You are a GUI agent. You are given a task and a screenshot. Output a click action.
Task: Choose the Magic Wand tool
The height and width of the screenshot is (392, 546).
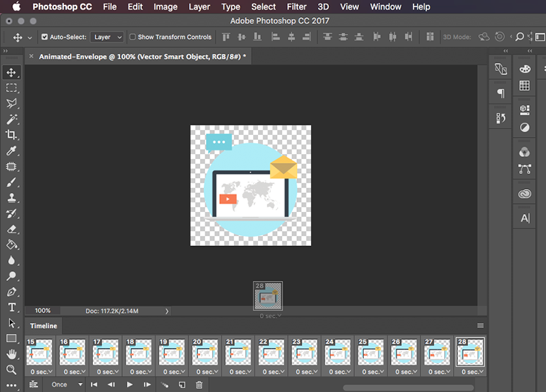(x=12, y=119)
